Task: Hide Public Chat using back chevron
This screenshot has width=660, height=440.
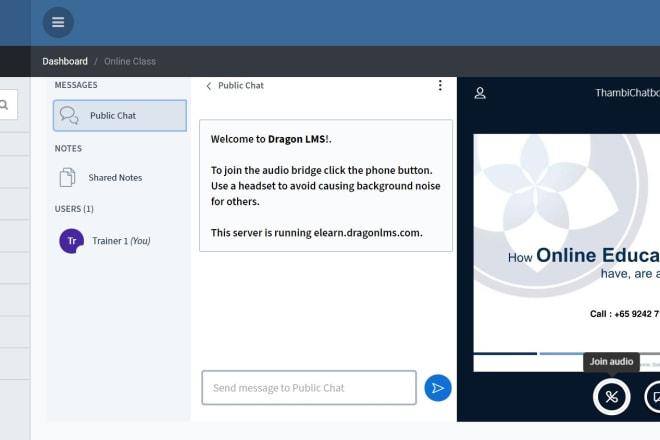Action: pos(209,86)
